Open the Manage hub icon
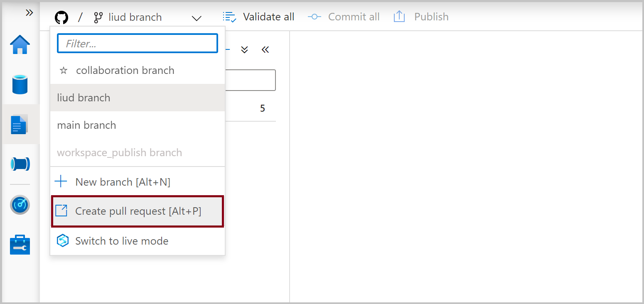Image resolution: width=644 pixels, height=304 pixels. point(20,245)
